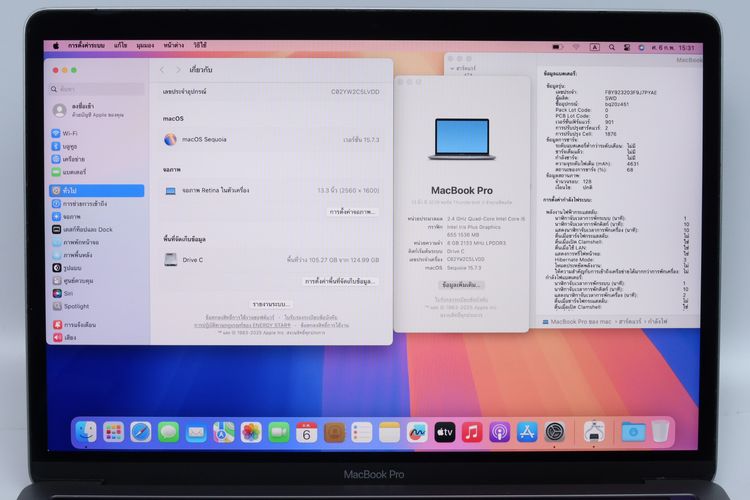This screenshot has height=500, width=750.
Task: Open Calendar showing 6 in Dock
Action: (x=307, y=433)
